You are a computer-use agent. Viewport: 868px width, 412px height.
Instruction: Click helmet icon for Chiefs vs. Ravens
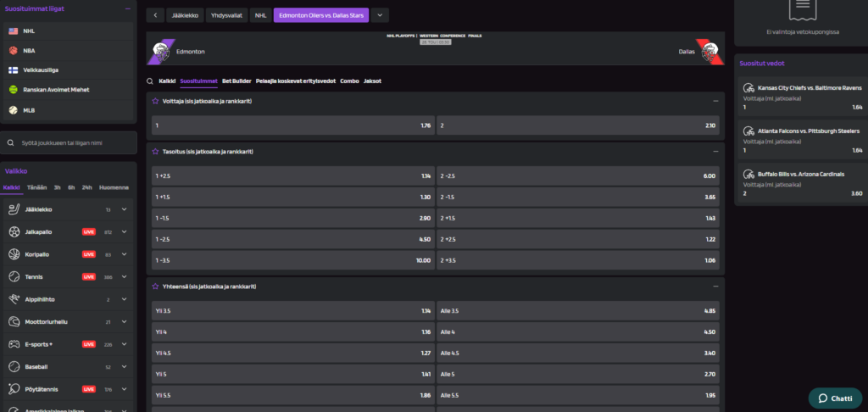click(x=748, y=87)
